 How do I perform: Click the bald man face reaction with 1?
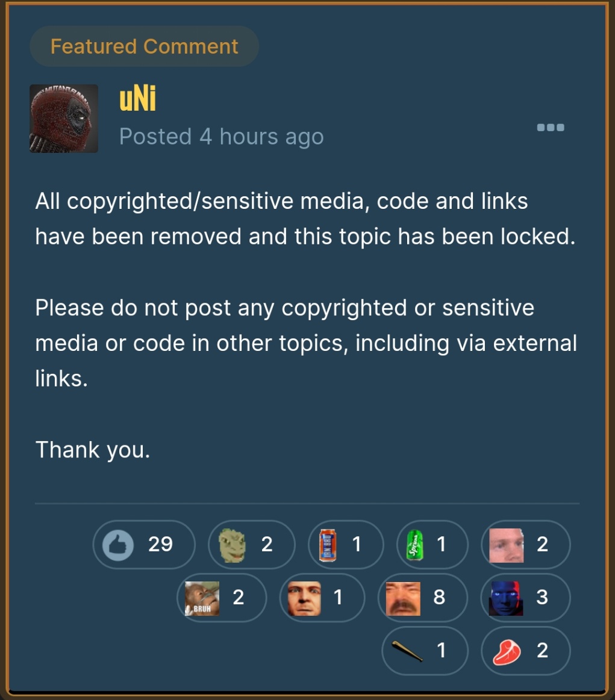point(322,598)
